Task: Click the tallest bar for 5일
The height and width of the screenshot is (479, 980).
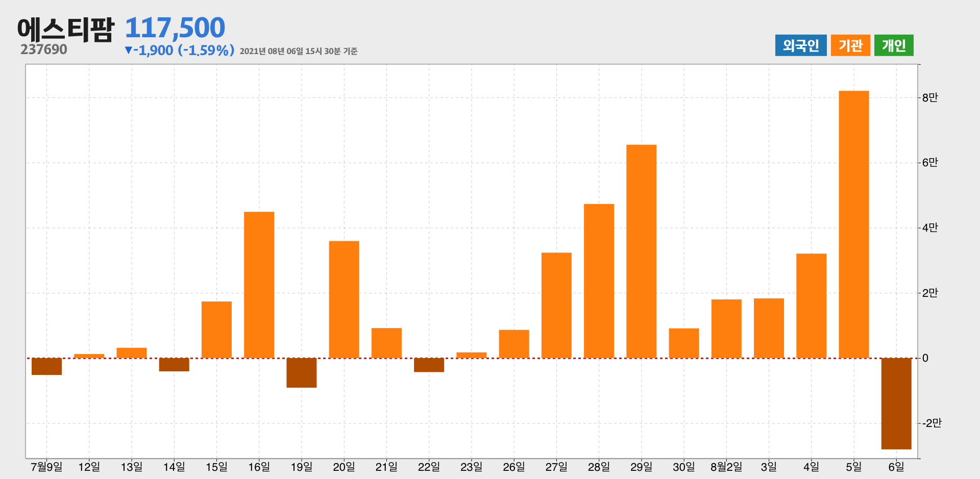Action: point(854,224)
